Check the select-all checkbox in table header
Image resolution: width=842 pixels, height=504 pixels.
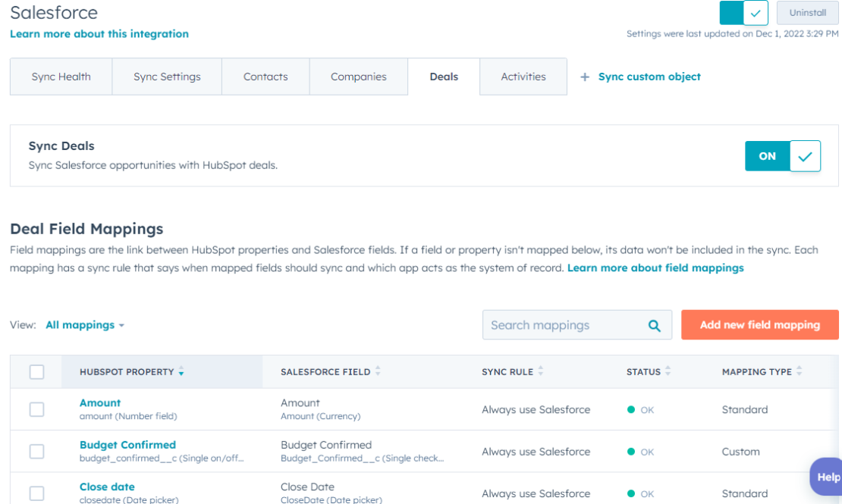(36, 371)
